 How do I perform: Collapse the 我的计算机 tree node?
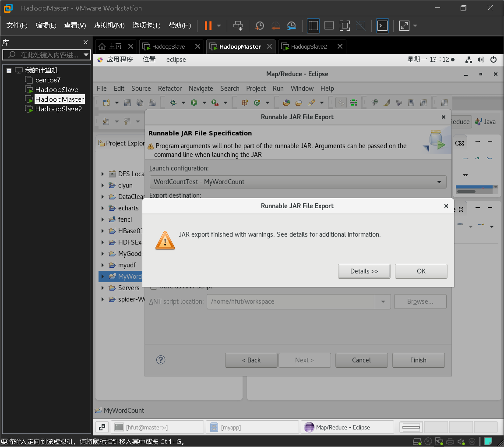pos(9,71)
